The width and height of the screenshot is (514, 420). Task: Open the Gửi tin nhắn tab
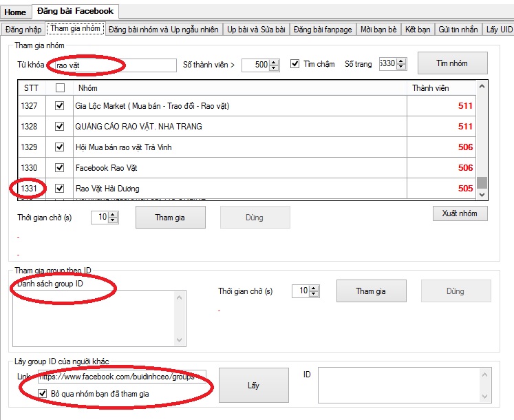458,30
